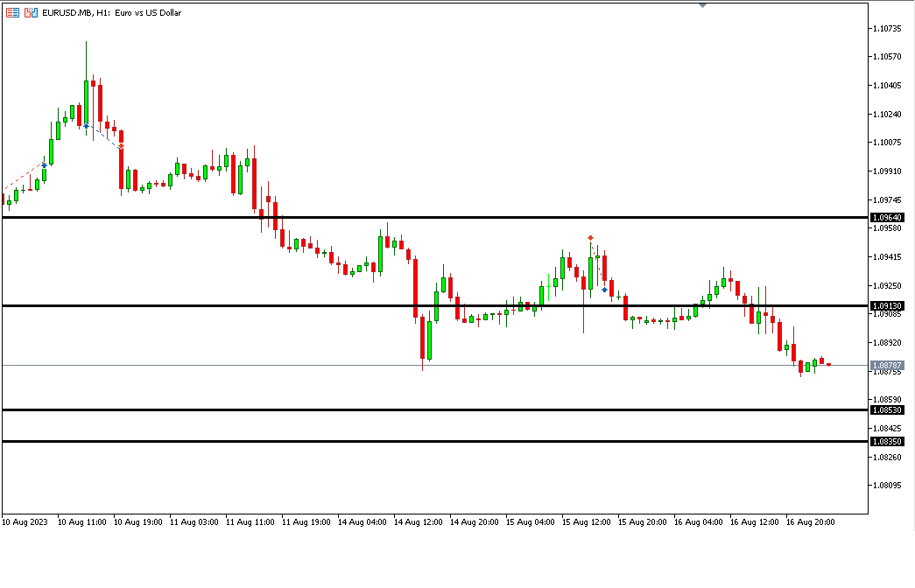Click the 16 Aug 12:00 time label
Image resolution: width=915 pixels, height=588 pixels.
click(x=754, y=522)
